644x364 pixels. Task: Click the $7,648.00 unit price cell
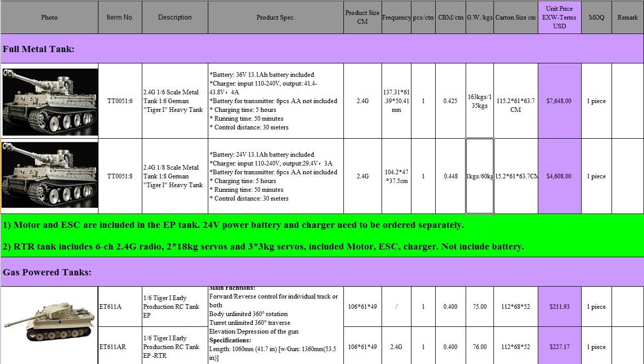pos(559,101)
